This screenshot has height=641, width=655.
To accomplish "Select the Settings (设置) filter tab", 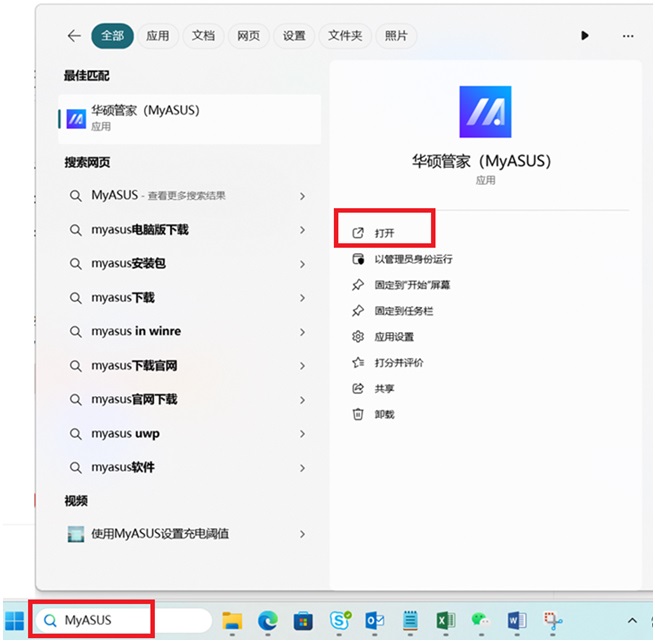I will 294,36.
